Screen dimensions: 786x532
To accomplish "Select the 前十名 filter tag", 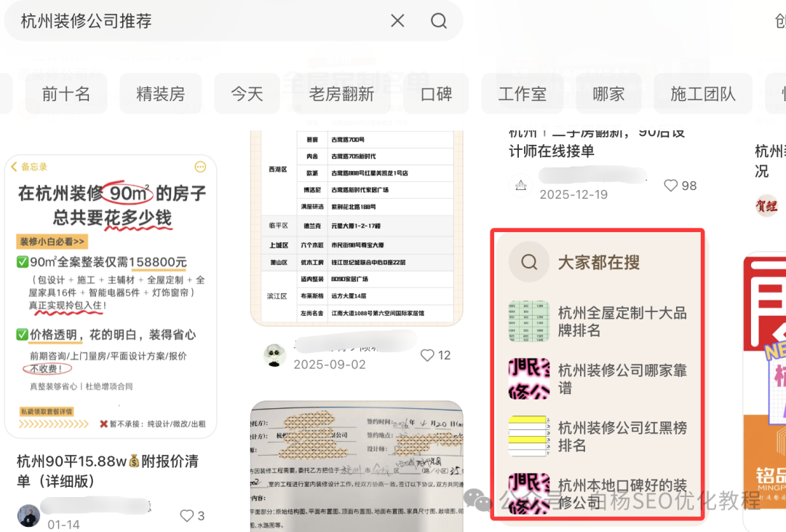I will click(x=66, y=94).
